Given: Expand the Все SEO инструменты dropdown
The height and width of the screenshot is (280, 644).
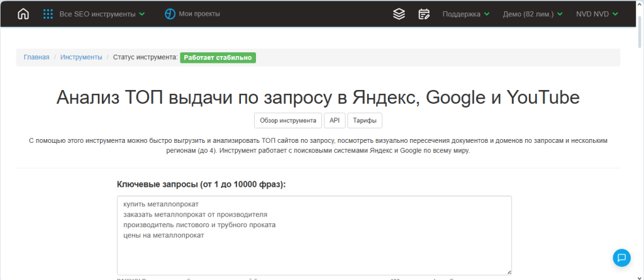Looking at the screenshot, I should [101, 14].
